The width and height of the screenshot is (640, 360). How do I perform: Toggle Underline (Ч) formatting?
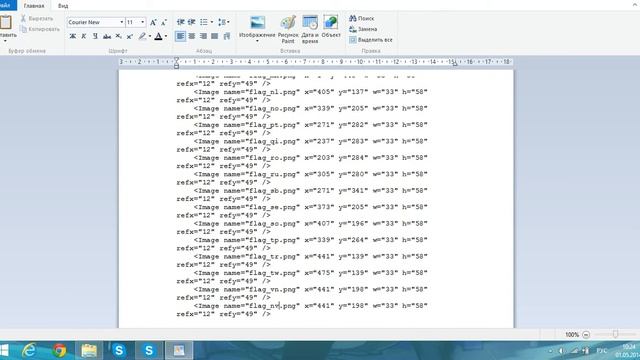tap(95, 36)
